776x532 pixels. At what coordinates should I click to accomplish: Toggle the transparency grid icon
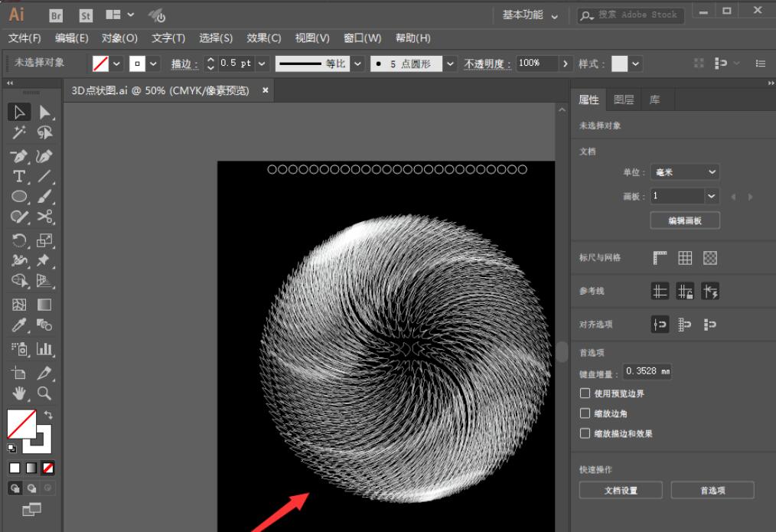[710, 258]
